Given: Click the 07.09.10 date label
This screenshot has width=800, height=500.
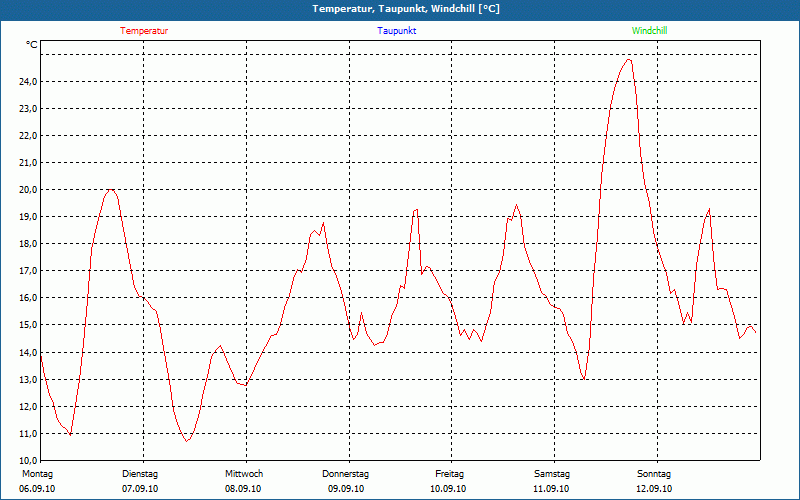Looking at the screenshot, I should [140, 489].
